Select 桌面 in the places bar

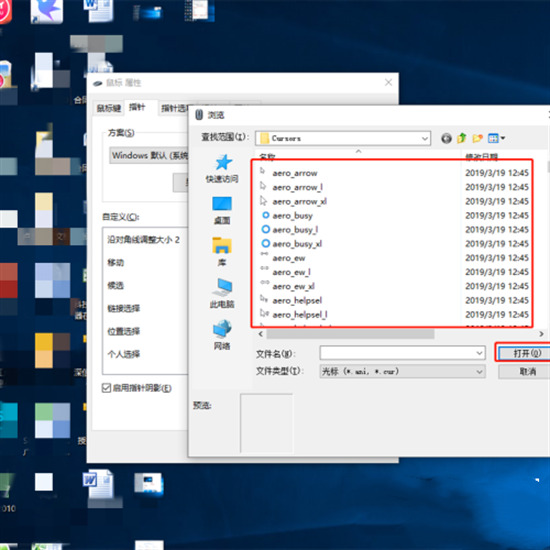[x=222, y=210]
